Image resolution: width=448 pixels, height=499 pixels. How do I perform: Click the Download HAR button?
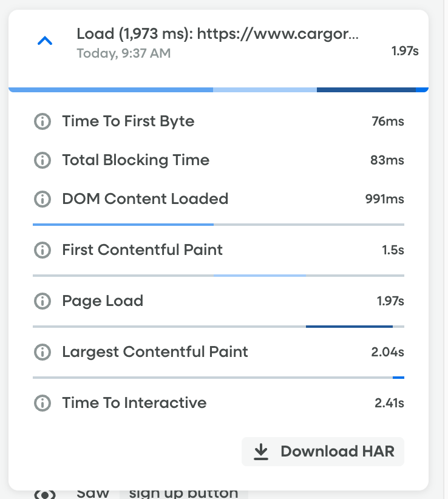tap(323, 452)
